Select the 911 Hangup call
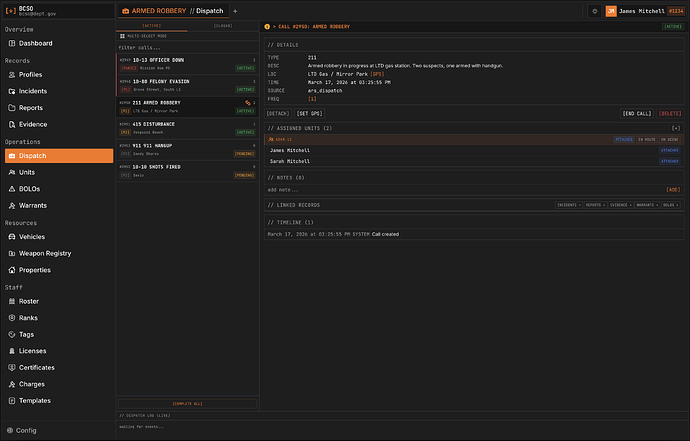Viewport: 690px width, 441px height. pyautogui.click(x=187, y=150)
